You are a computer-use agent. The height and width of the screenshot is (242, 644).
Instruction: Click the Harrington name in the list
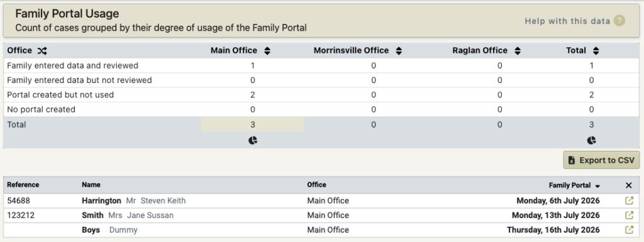pyautogui.click(x=101, y=201)
